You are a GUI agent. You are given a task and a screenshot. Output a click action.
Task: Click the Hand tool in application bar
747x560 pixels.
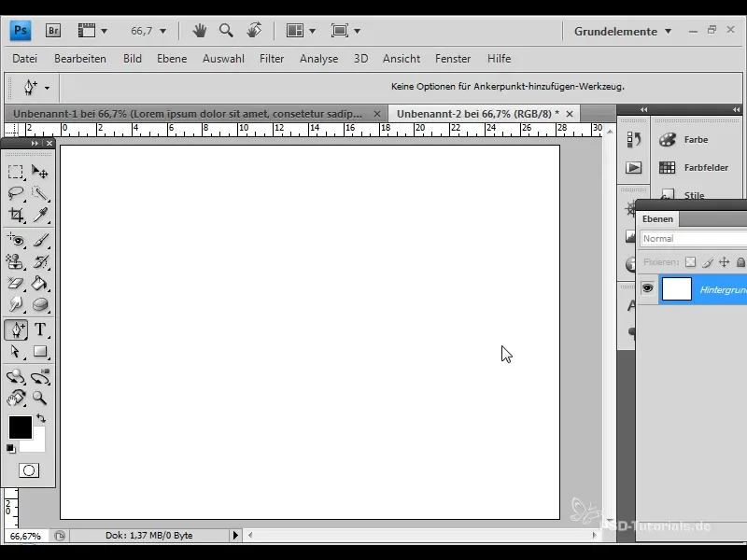(x=200, y=31)
